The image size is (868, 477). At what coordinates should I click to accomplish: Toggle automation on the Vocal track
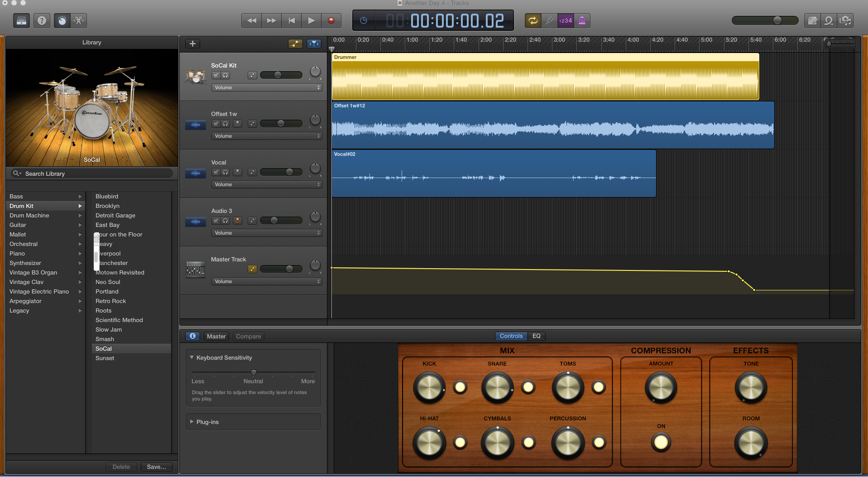point(252,172)
